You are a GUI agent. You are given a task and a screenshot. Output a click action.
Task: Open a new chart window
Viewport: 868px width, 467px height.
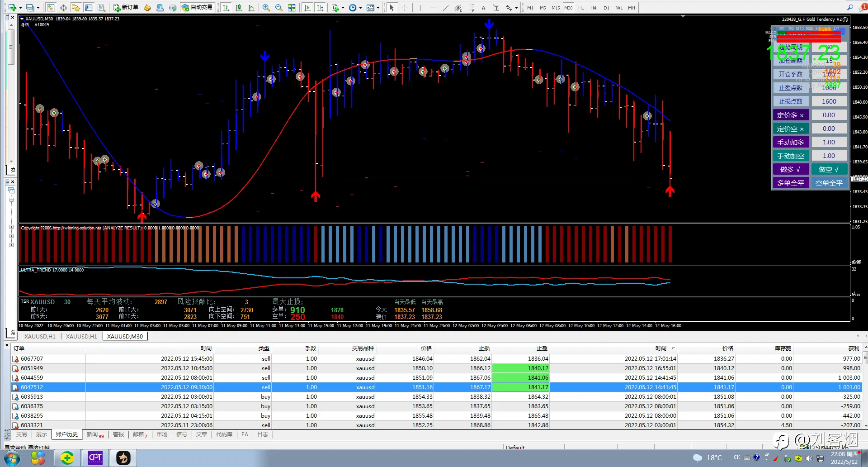12,8
